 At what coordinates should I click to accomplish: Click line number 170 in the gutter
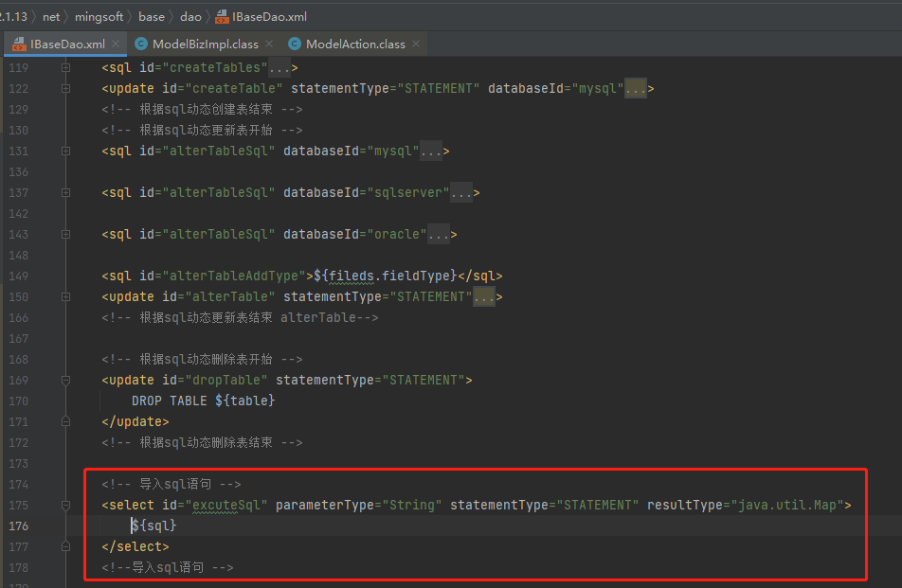[18, 401]
